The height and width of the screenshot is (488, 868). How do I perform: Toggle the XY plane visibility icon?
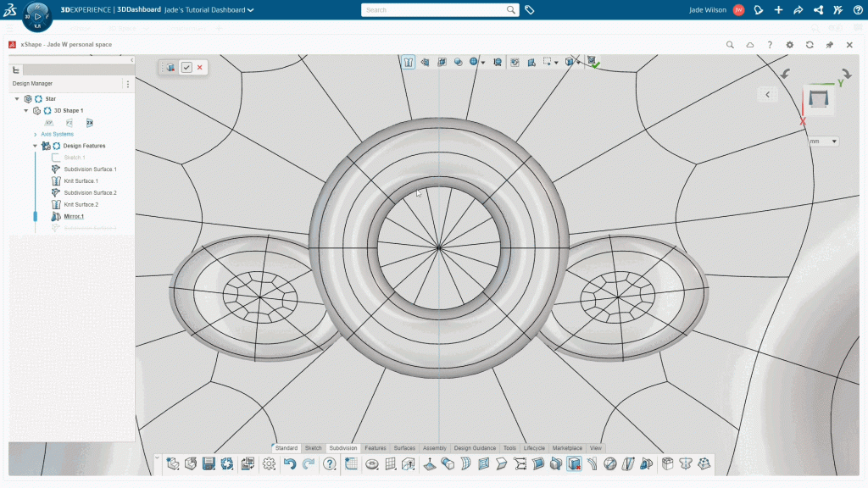tap(49, 123)
